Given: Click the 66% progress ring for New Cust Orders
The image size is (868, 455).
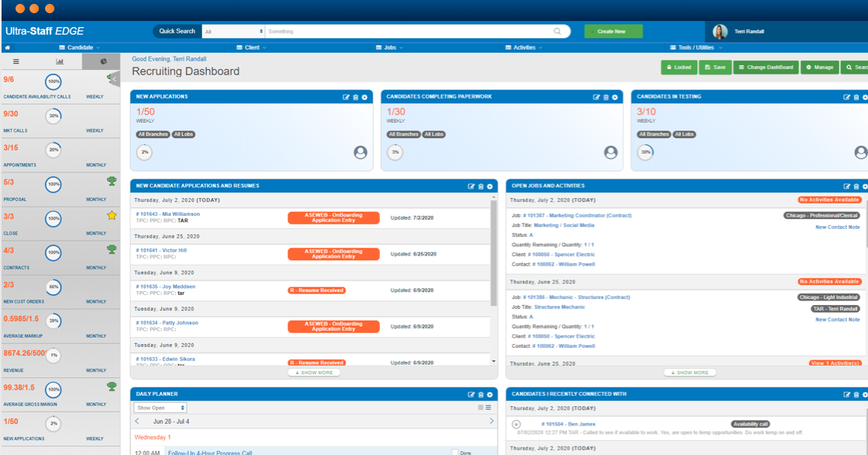Looking at the screenshot, I should point(53,287).
